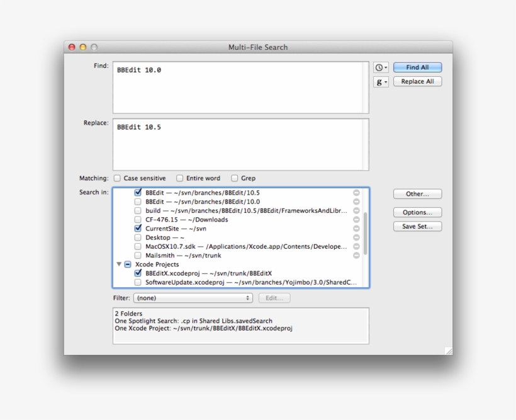This screenshot has height=420, width=516.
Task: Remove the Mailsmith source
Action: pyautogui.click(x=356, y=255)
